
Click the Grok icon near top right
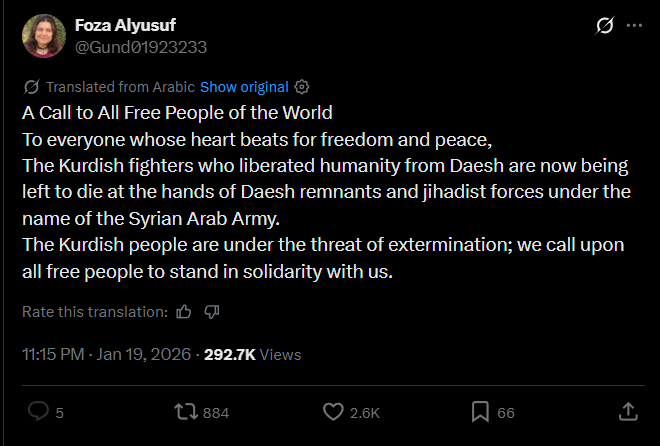[603, 26]
